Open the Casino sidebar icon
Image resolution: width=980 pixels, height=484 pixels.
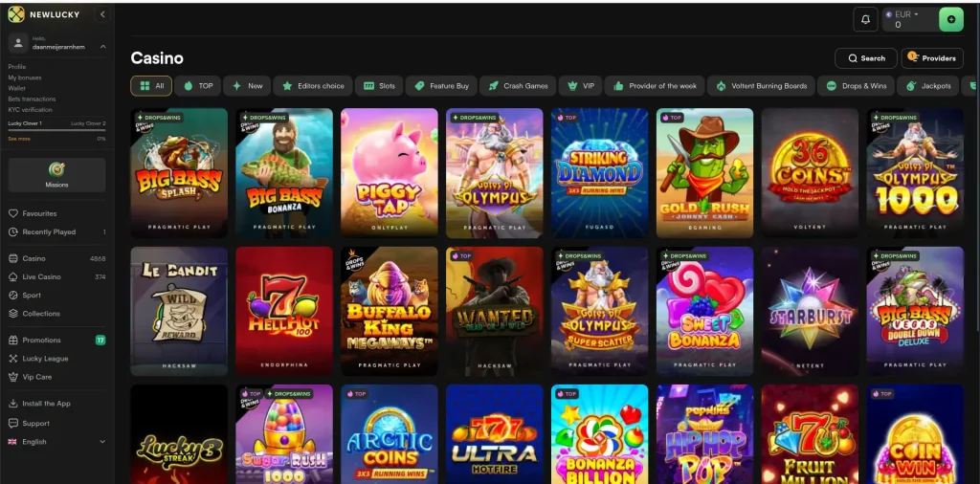[13, 258]
